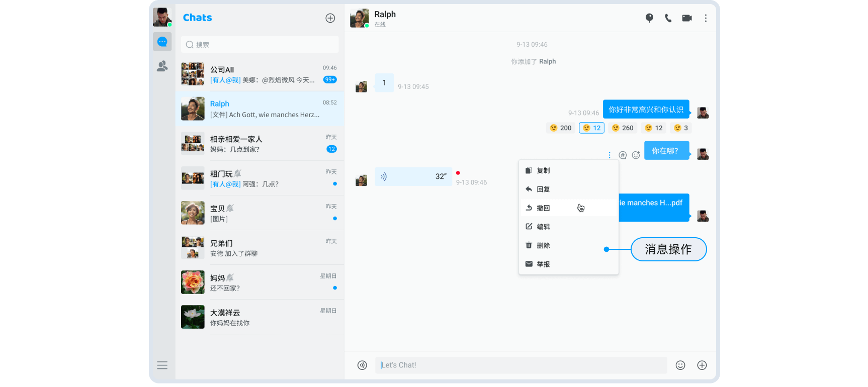Start a voice call with Ralph
This screenshot has width=868, height=387.
[x=668, y=18]
